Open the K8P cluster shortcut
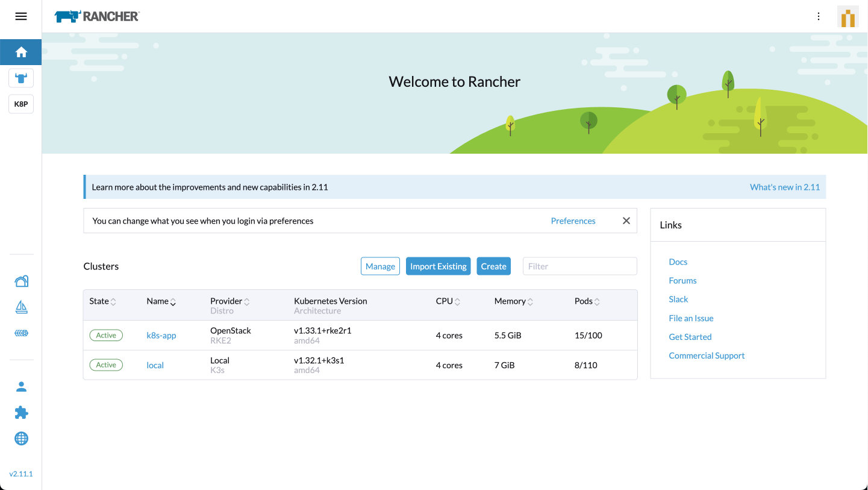Viewport: 868px width, 490px height. coord(21,104)
